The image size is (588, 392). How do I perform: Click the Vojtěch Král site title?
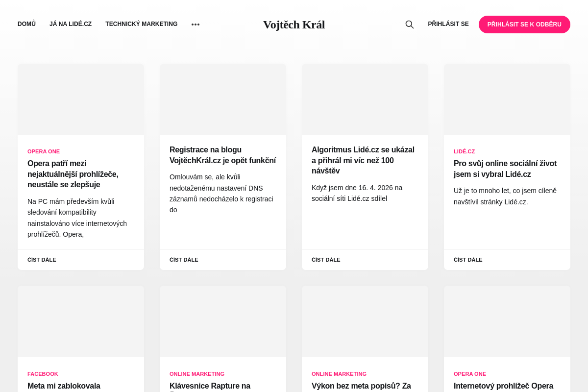click(294, 24)
